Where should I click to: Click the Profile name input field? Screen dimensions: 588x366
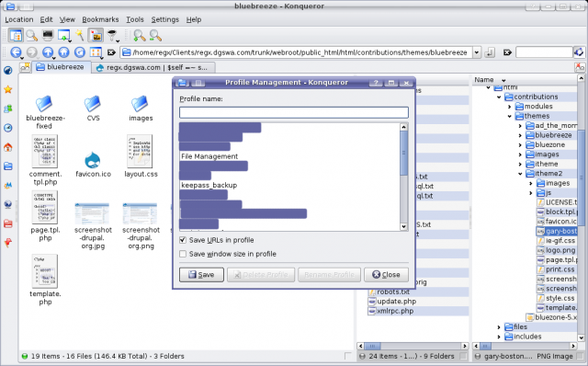[294, 112]
